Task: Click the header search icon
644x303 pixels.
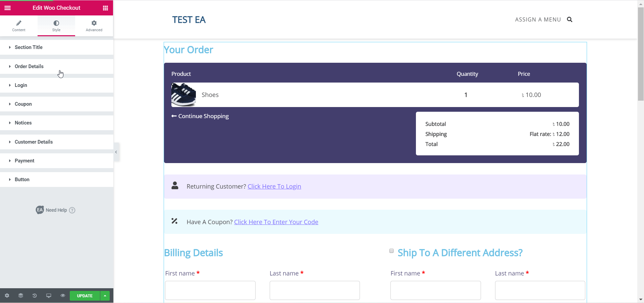Action: point(570,19)
